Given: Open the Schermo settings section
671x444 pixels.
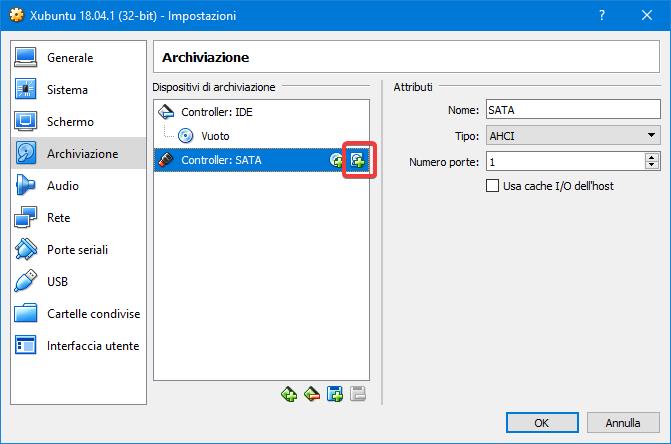Looking at the screenshot, I should (x=78, y=121).
